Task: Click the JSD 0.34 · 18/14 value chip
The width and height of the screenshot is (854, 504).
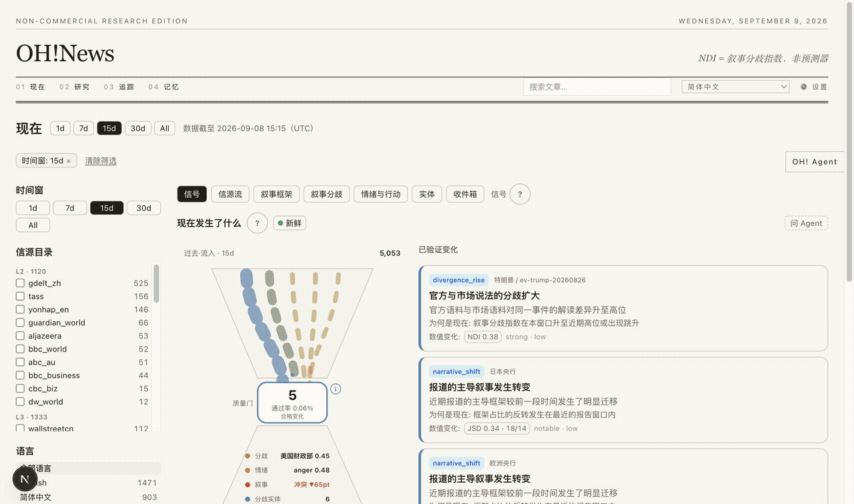Action: coord(496,428)
